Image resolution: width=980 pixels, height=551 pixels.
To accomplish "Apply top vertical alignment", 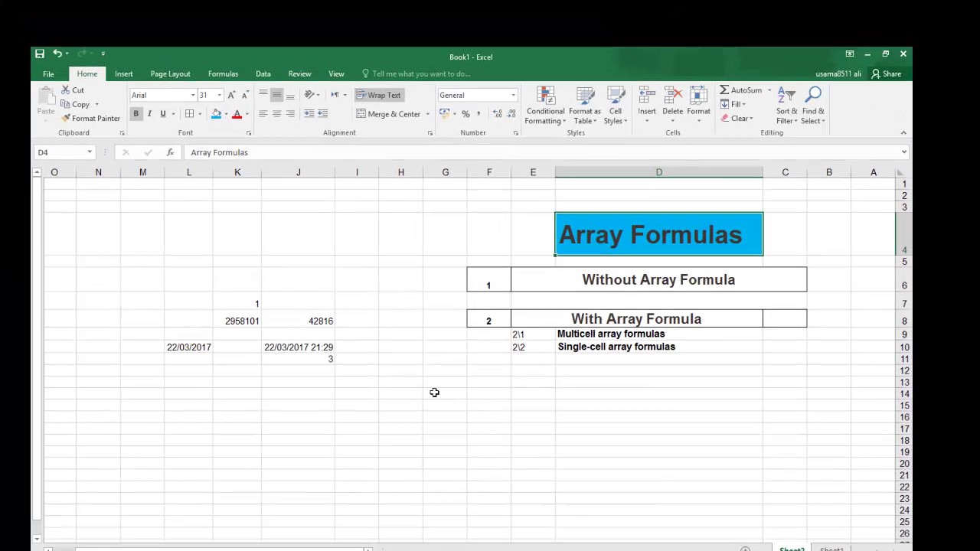I will [x=263, y=95].
